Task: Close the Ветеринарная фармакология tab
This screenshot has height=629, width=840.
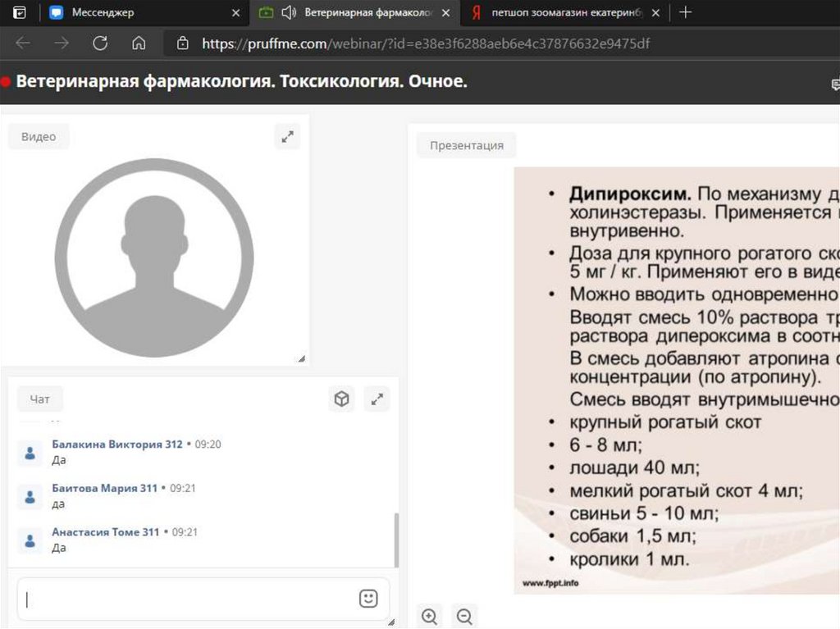Action: pos(445,12)
